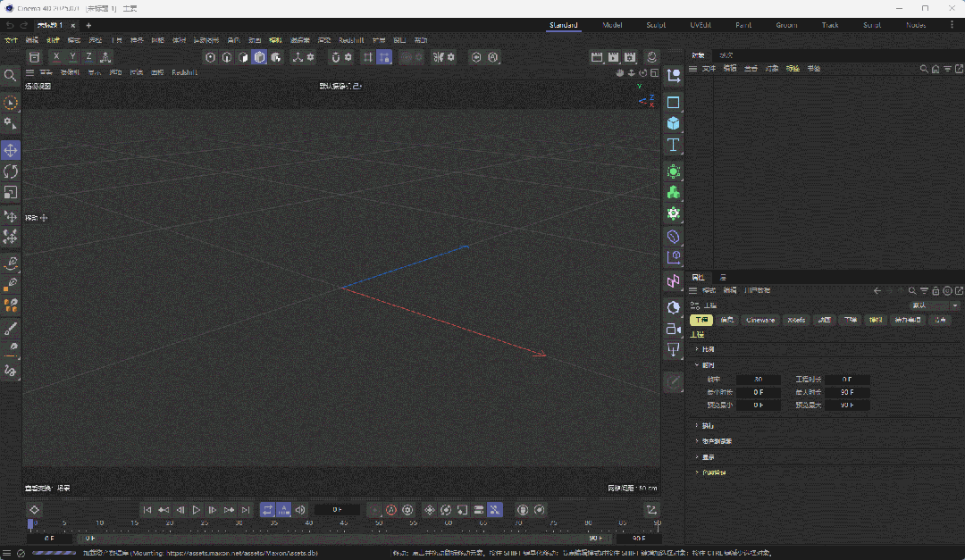Create a Cube primitive from the right toolbar
Viewport: 965px width, 560px height.
pos(674,124)
